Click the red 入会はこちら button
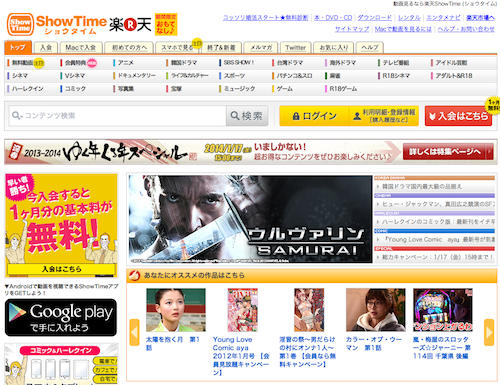 pyautogui.click(x=458, y=116)
